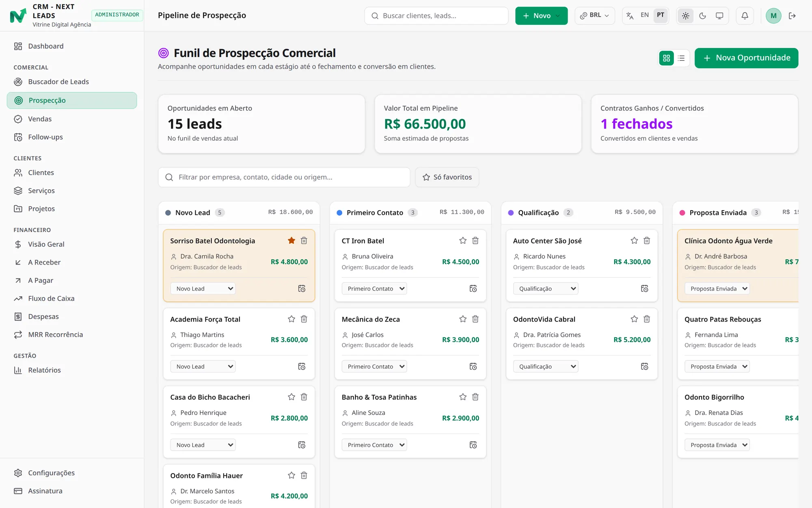Schedule follow-up for Sorriso Batel Odontologia
Screen dimensions: 812x508
click(302, 289)
